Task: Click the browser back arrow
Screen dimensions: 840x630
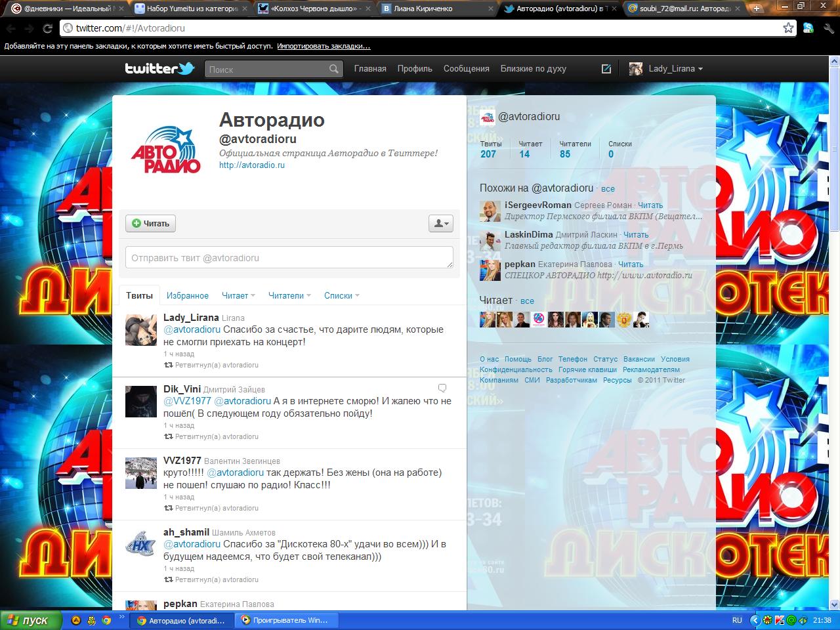Action: [10, 28]
